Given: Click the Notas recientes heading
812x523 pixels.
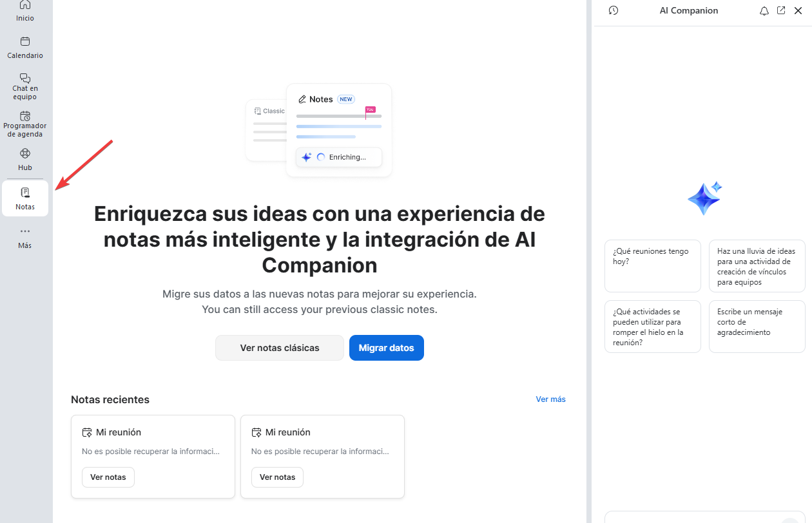Looking at the screenshot, I should coord(110,399).
